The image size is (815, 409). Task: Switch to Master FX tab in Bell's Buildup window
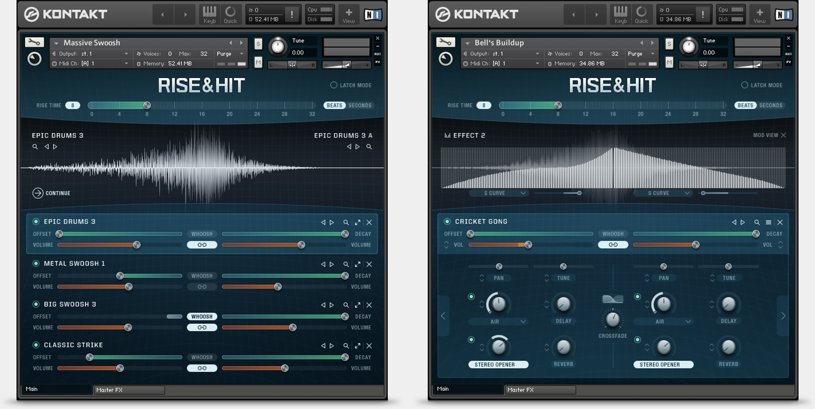[x=540, y=390]
